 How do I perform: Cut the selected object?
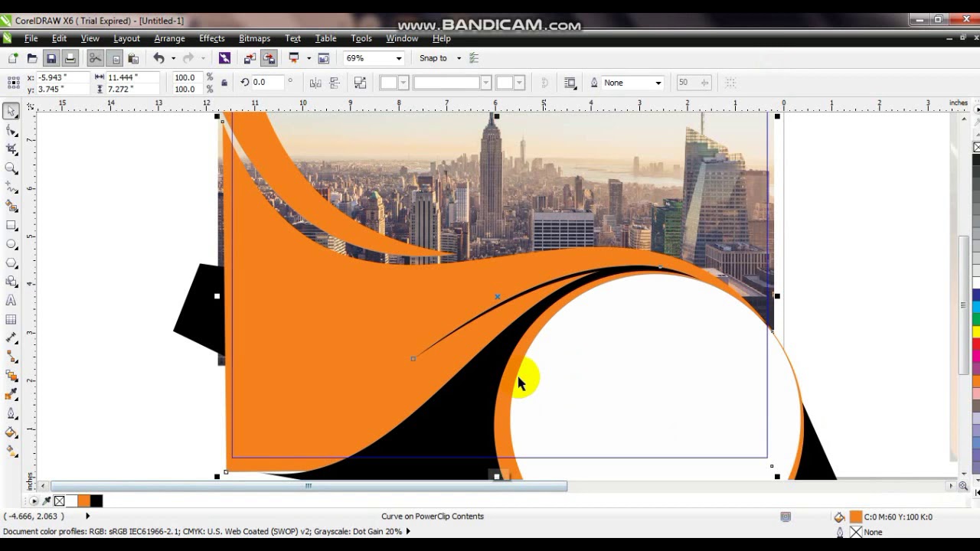(95, 58)
